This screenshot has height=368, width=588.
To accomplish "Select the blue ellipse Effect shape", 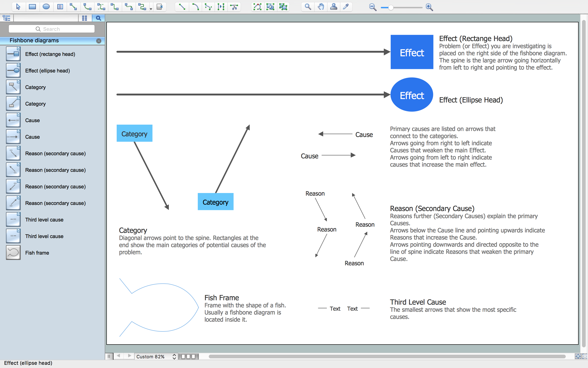I will click(412, 95).
